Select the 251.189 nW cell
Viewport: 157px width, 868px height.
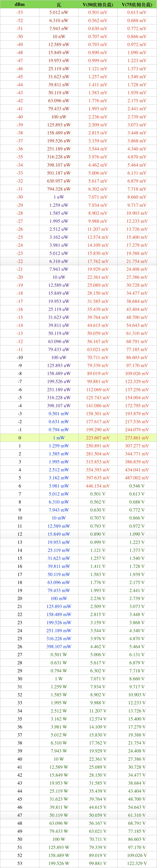pyautogui.click(x=59, y=149)
